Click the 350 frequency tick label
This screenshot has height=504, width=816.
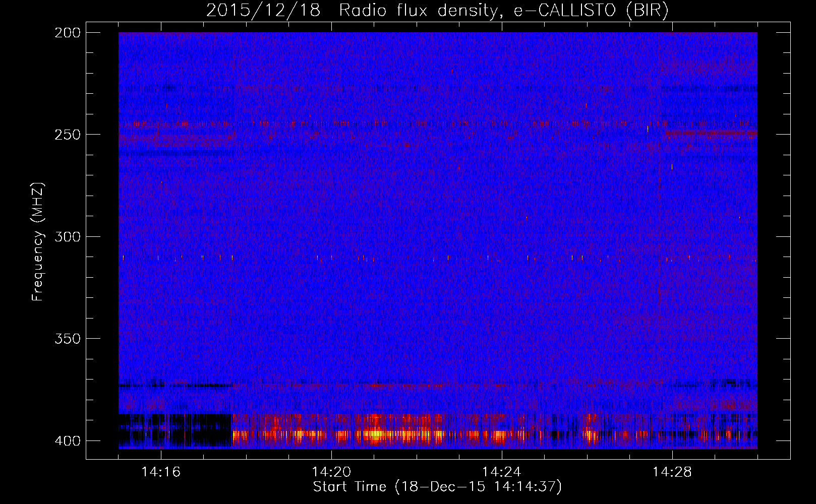[x=68, y=339]
